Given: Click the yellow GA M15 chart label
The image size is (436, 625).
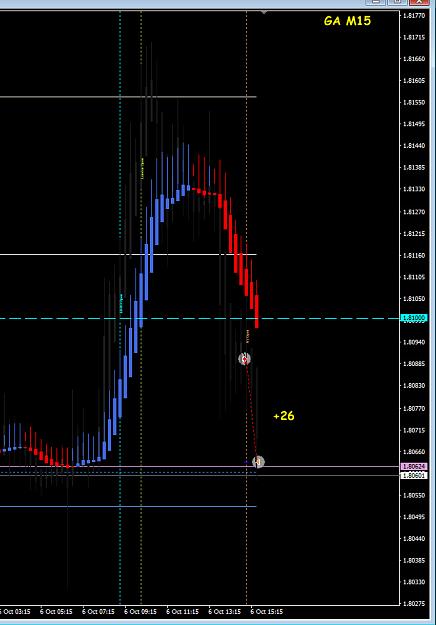Looking at the screenshot, I should click(347, 21).
